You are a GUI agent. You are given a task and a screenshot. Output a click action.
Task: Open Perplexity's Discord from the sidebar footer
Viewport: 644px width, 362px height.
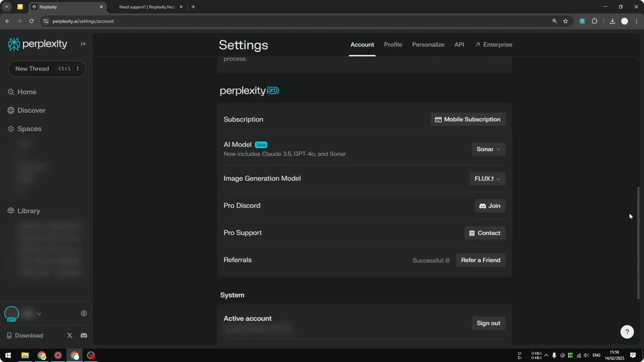[x=84, y=336]
